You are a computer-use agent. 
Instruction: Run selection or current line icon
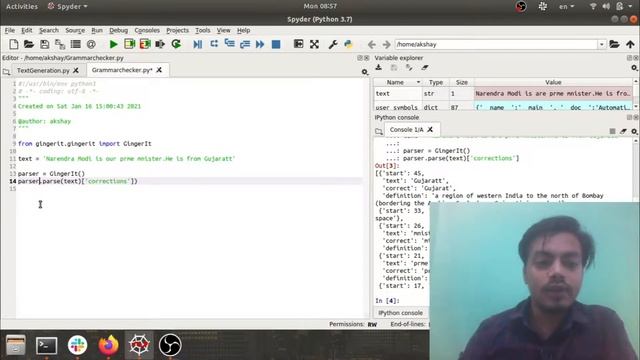(x=160, y=44)
